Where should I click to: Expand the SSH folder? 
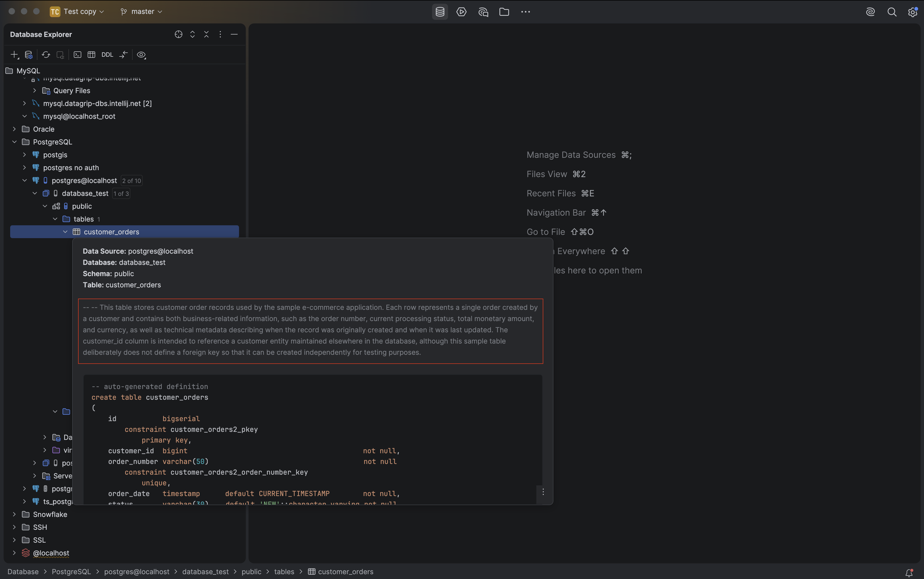[14, 527]
